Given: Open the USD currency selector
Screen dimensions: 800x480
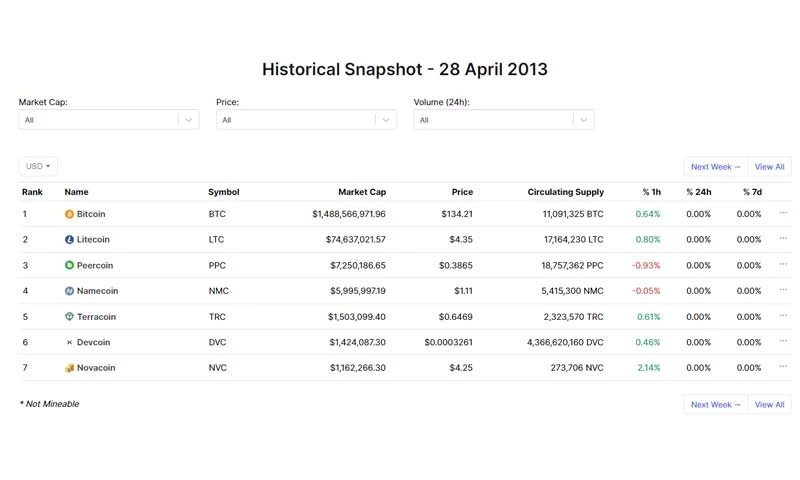Looking at the screenshot, I should (38, 166).
